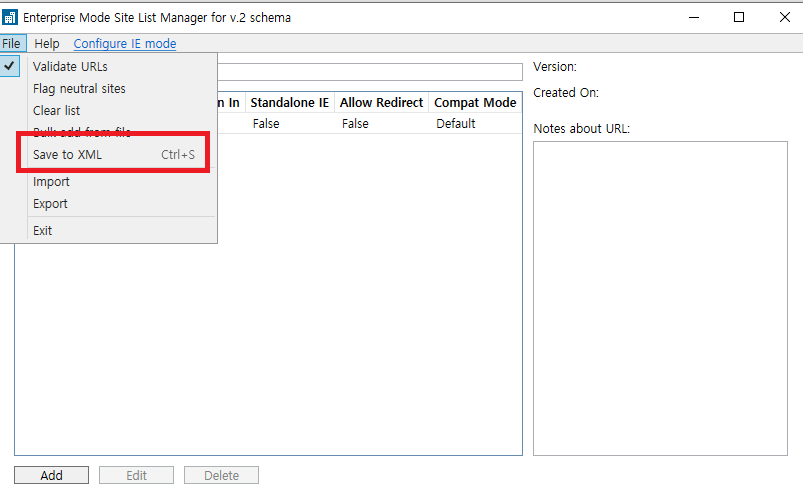803x491 pixels.
Task: Click the disabled Edit button
Action: (x=136, y=475)
